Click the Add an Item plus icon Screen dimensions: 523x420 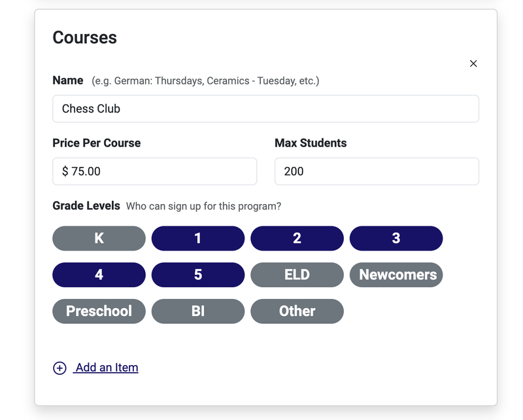[59, 368]
